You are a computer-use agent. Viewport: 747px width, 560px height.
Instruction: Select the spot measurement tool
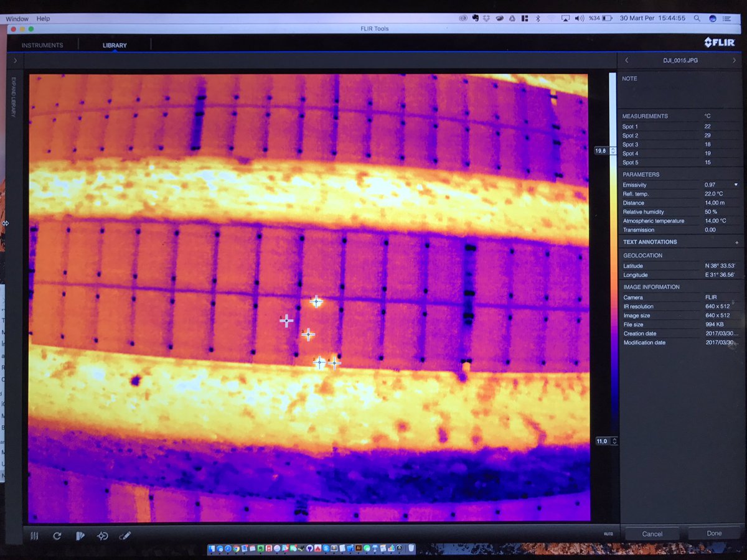point(103,535)
